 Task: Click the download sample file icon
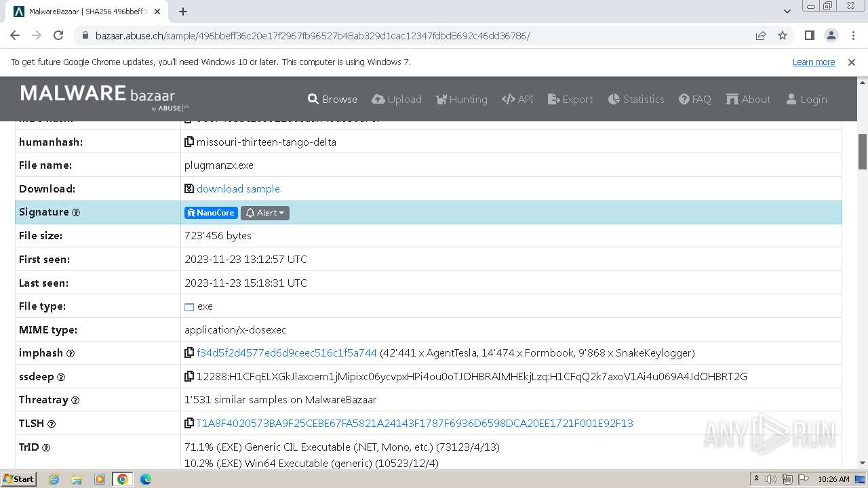189,188
